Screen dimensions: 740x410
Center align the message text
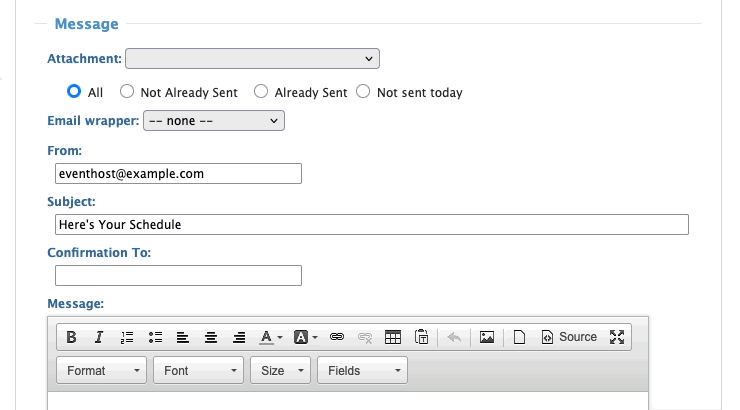coord(211,337)
